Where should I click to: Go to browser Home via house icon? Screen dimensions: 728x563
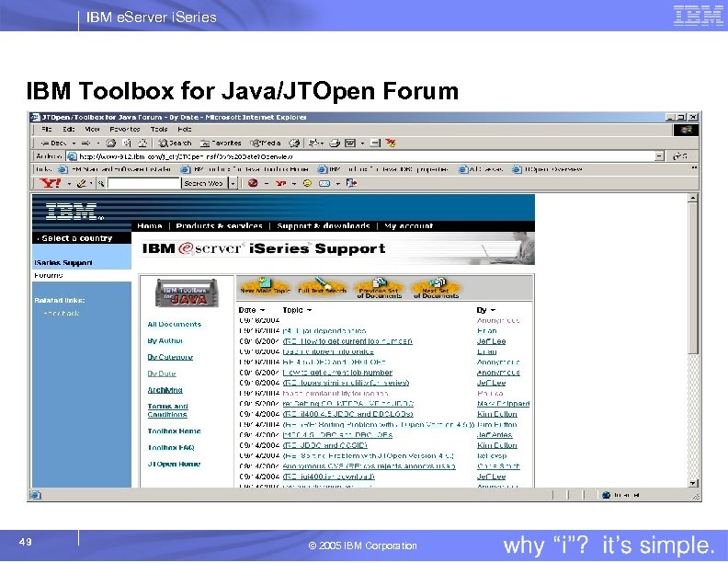coord(142,144)
